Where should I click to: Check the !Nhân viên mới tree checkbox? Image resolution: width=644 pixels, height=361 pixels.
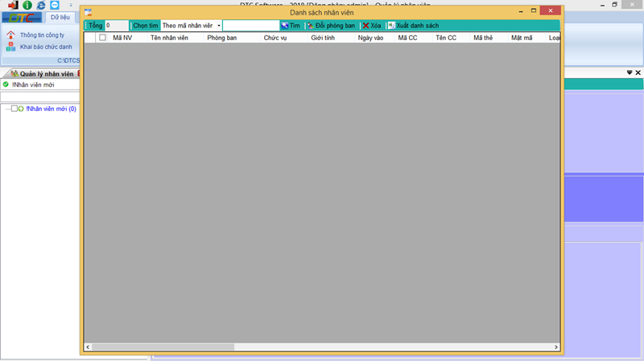[x=14, y=109]
